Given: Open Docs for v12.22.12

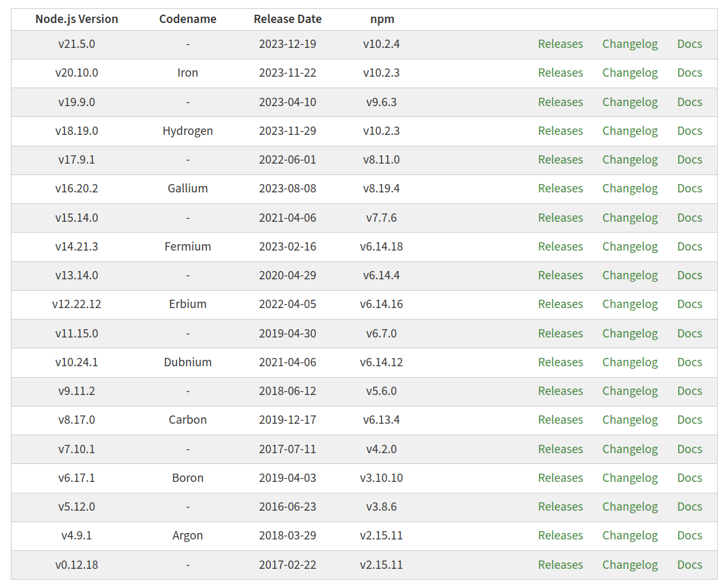Looking at the screenshot, I should point(690,304).
